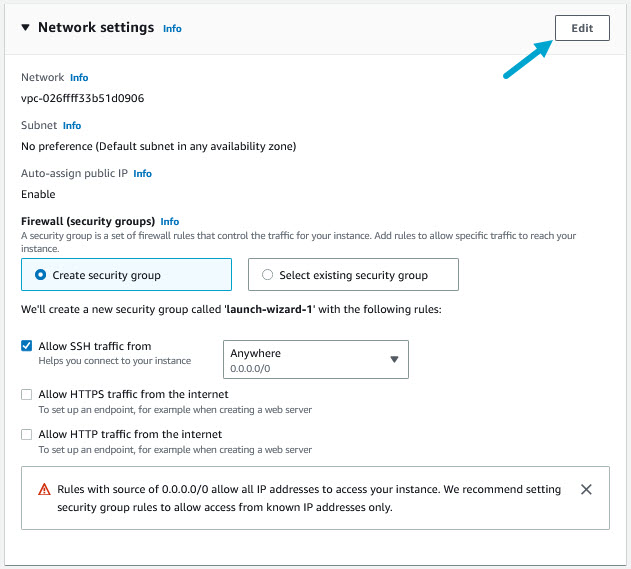Screen dimensions: 631x569
Task: Uncheck Allow SSH traffic from checkbox
Action: (x=27, y=346)
